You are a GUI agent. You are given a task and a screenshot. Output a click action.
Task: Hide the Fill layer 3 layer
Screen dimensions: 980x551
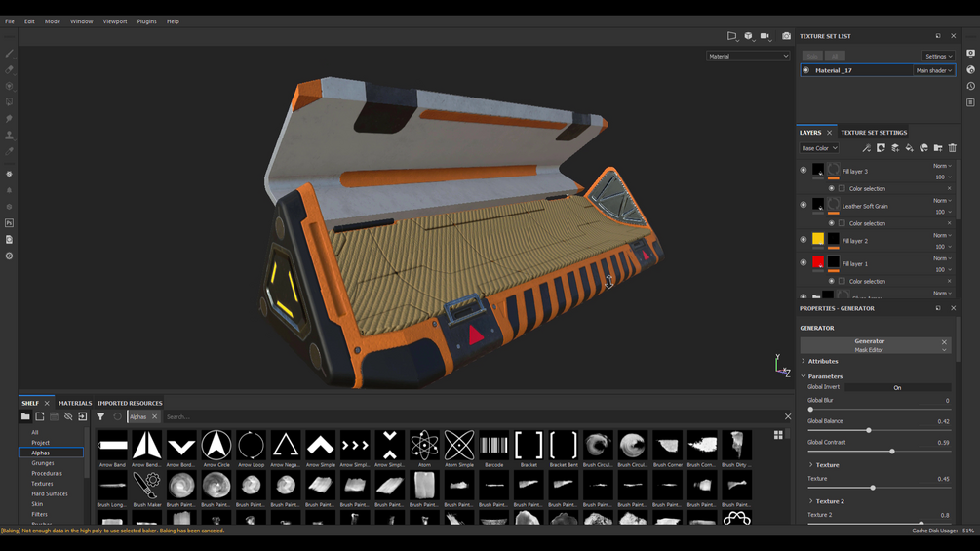pos(804,170)
